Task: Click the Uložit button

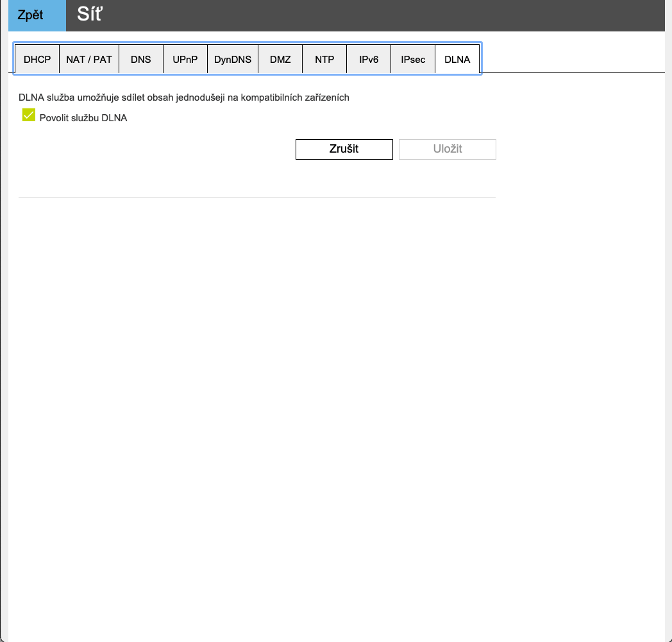Action: point(448,149)
